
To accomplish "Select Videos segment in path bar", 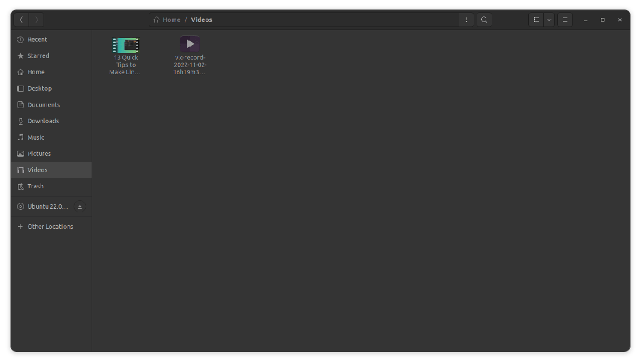I will coord(201,20).
